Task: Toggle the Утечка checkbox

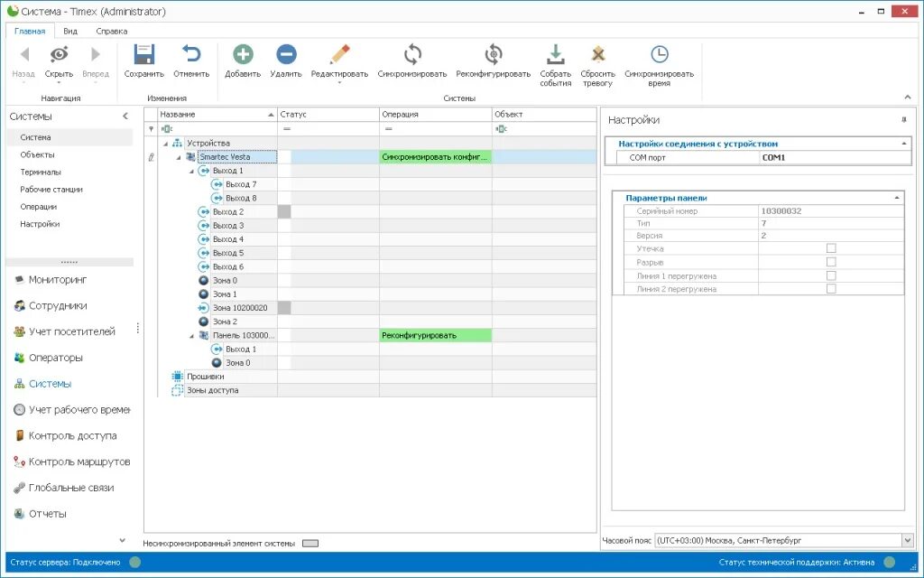Action: point(831,248)
